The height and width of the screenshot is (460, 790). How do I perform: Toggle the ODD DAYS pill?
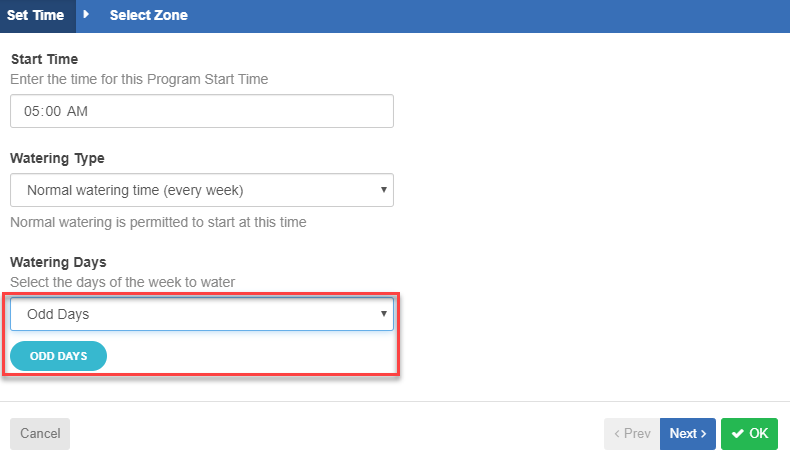point(58,356)
